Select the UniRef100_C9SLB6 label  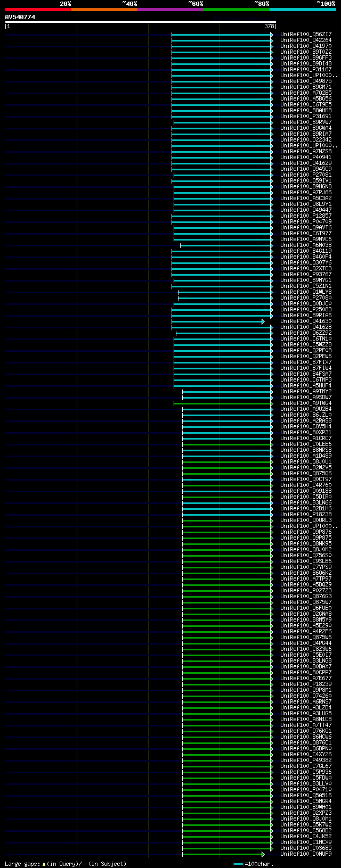[x=306, y=561]
